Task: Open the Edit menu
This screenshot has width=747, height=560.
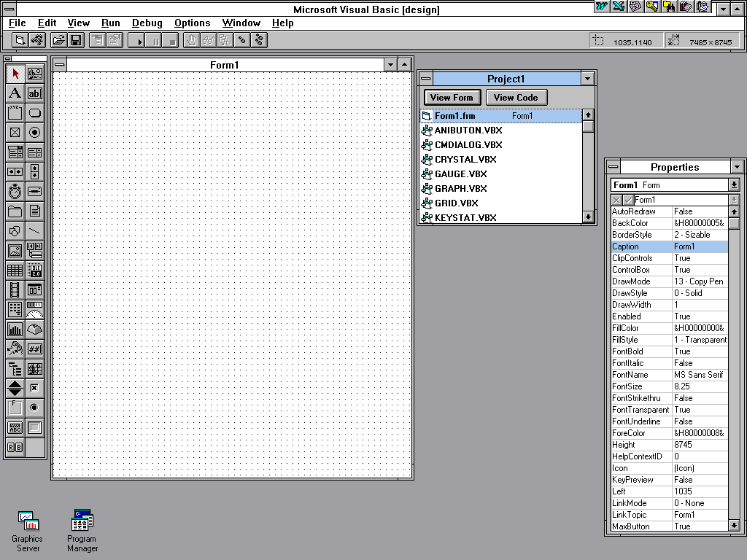Action: (47, 23)
